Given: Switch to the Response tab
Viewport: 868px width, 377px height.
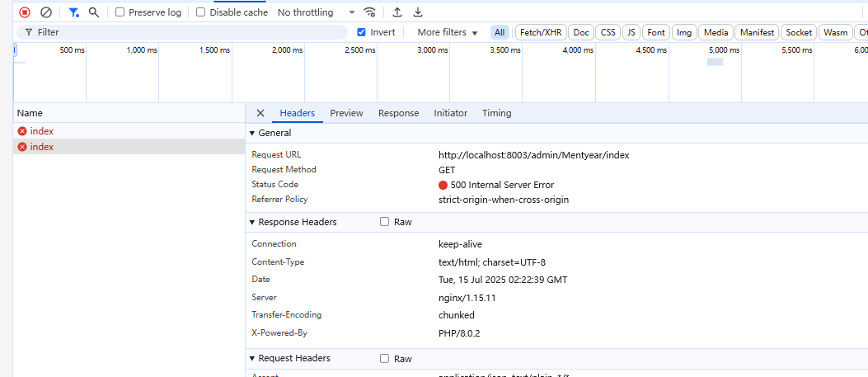Looking at the screenshot, I should tap(399, 113).
